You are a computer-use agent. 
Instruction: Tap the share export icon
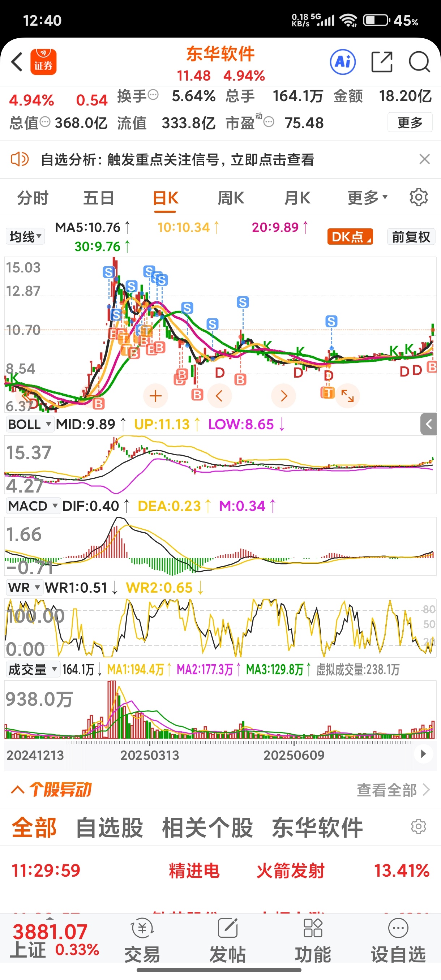pyautogui.click(x=382, y=62)
